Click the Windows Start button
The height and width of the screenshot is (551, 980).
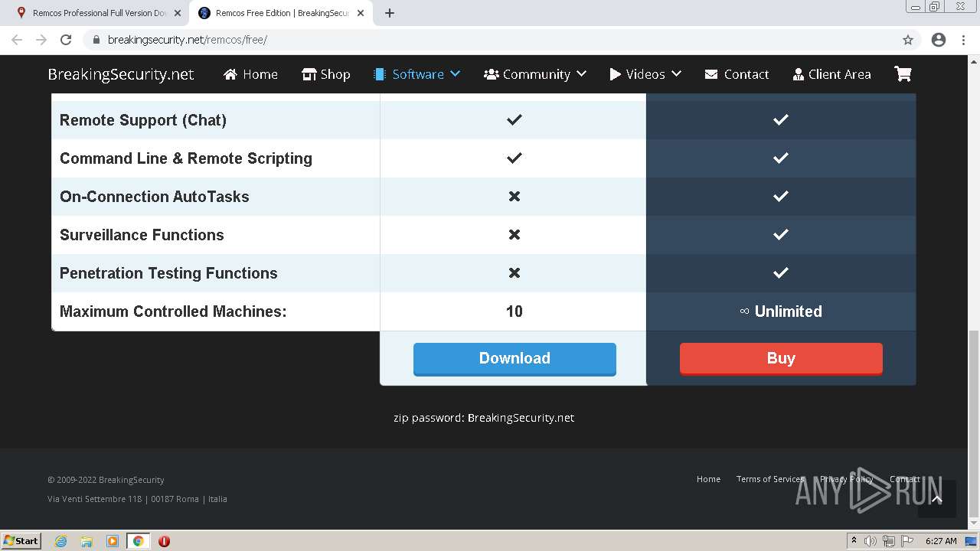tap(21, 541)
